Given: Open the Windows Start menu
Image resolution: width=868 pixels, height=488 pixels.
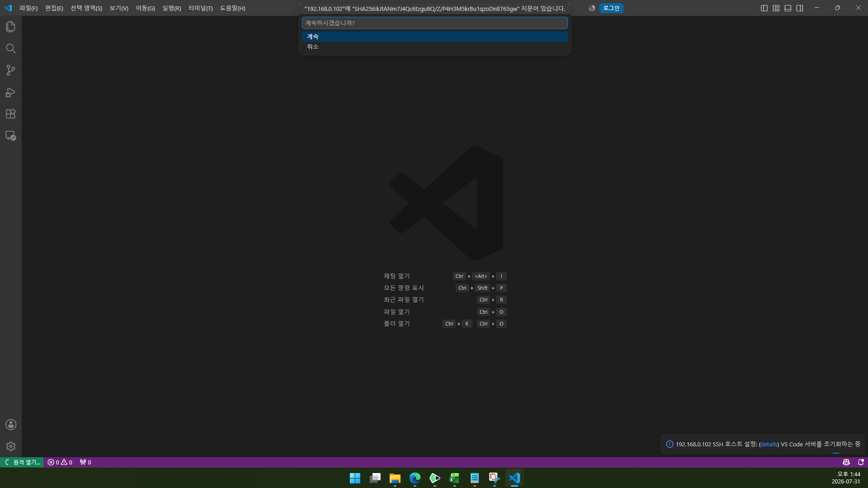Looking at the screenshot, I should tap(355, 478).
